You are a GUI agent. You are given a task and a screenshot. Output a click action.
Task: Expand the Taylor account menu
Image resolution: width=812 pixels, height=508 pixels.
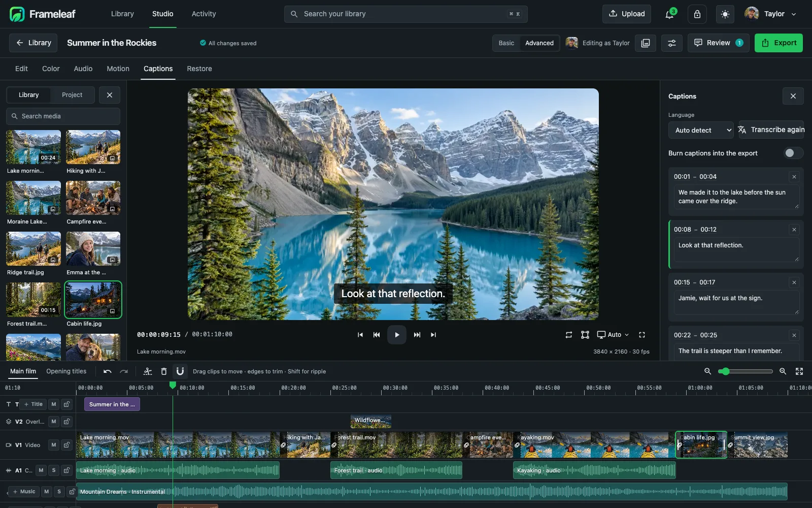tap(771, 14)
